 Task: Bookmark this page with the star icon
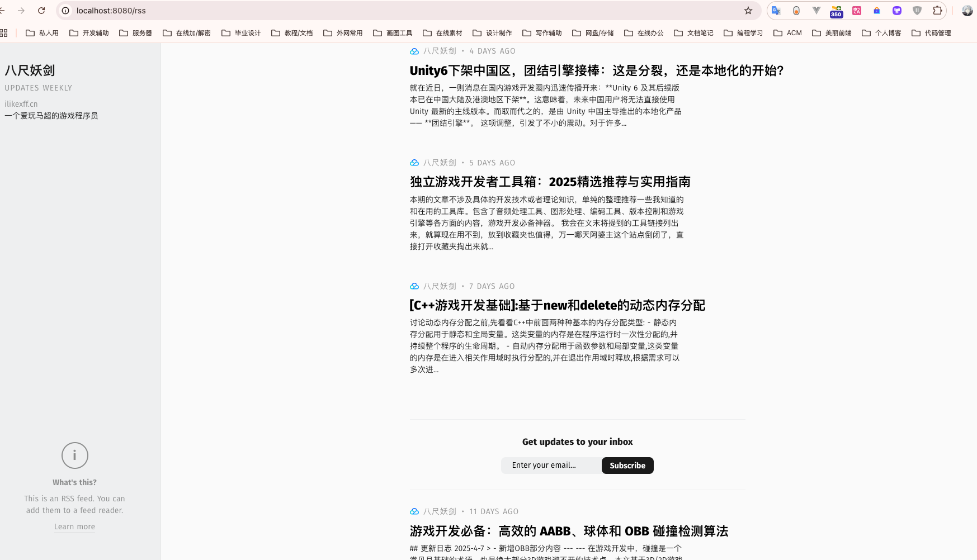click(x=748, y=11)
